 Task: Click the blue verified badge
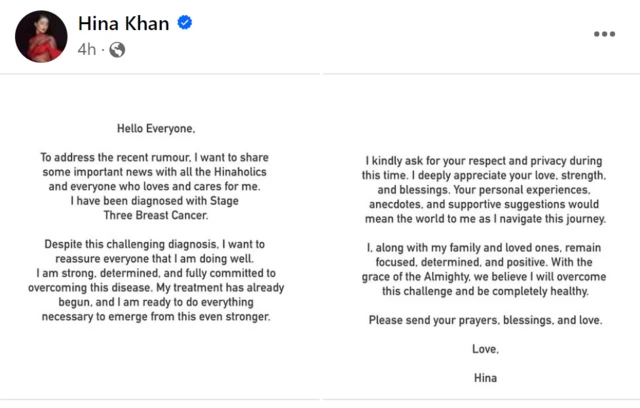185,23
